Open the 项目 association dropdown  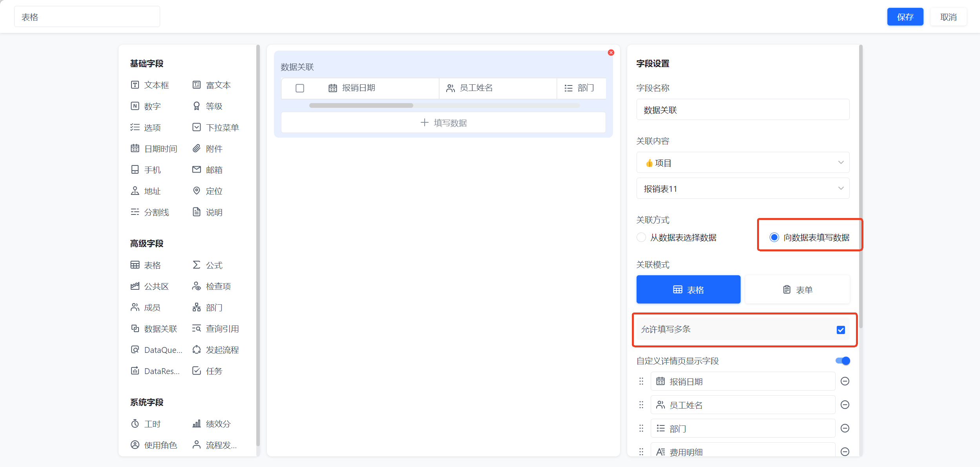point(743,163)
